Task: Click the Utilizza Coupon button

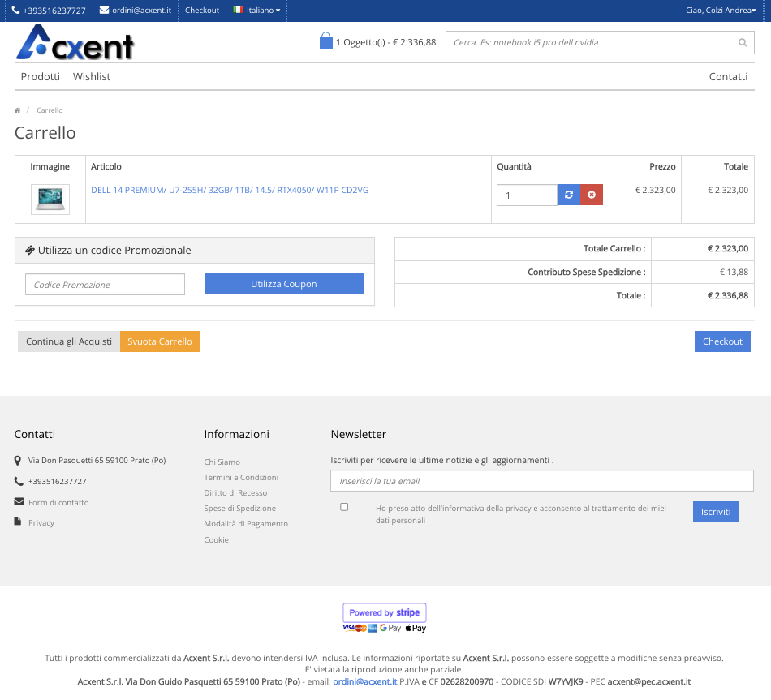Action: (284, 284)
